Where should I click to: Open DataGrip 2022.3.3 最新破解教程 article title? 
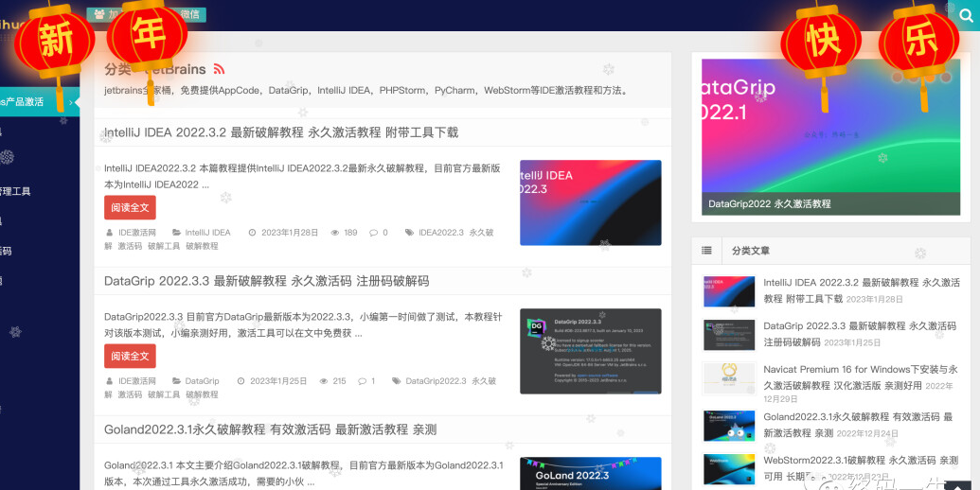pos(267,281)
